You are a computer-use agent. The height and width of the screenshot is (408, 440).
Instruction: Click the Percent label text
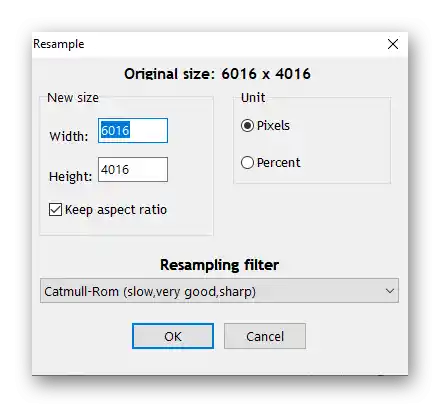pos(278,163)
